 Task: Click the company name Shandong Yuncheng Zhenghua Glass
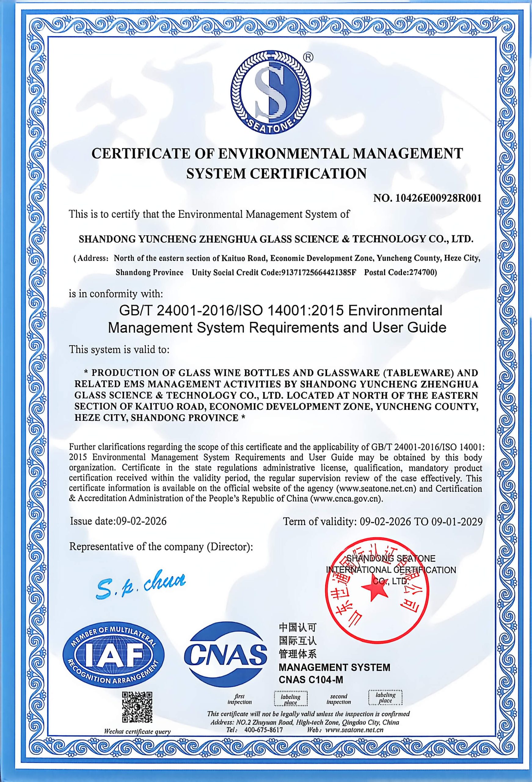276,239
